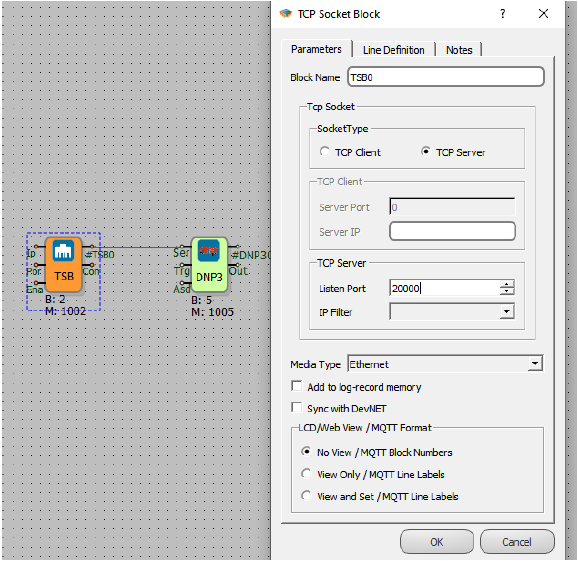The width and height of the screenshot is (578, 561).
Task: Choose View Only / MQTT Line Labels option
Action: [306, 473]
